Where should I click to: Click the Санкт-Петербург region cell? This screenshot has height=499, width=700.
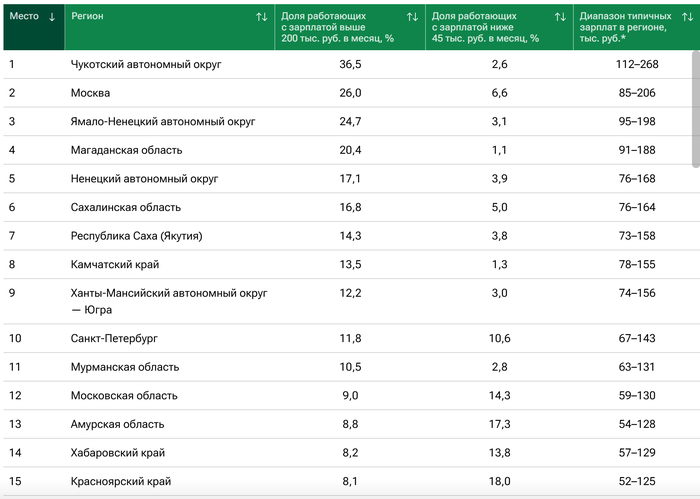pyautogui.click(x=115, y=338)
